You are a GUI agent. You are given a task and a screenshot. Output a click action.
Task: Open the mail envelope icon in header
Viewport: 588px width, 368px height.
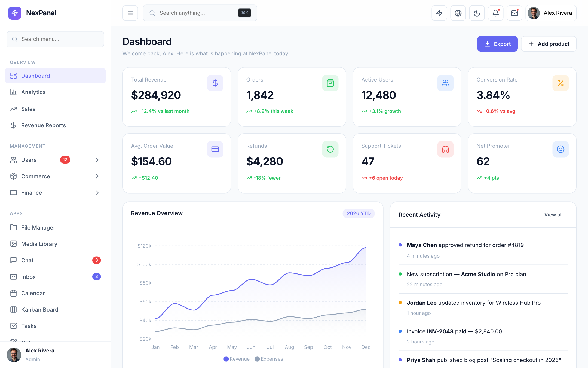tap(514, 13)
